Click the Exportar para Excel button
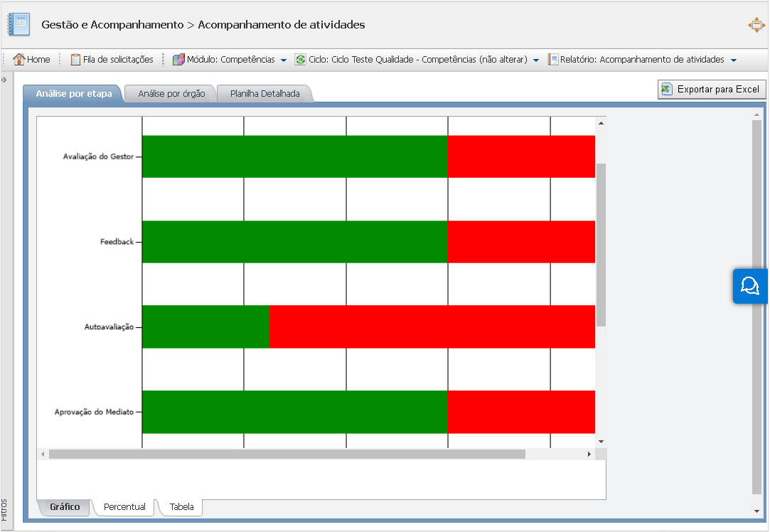This screenshot has height=532, width=770. [x=711, y=90]
